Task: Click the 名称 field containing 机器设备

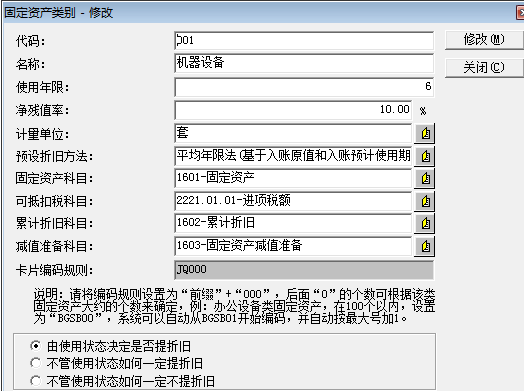Action: (304, 63)
